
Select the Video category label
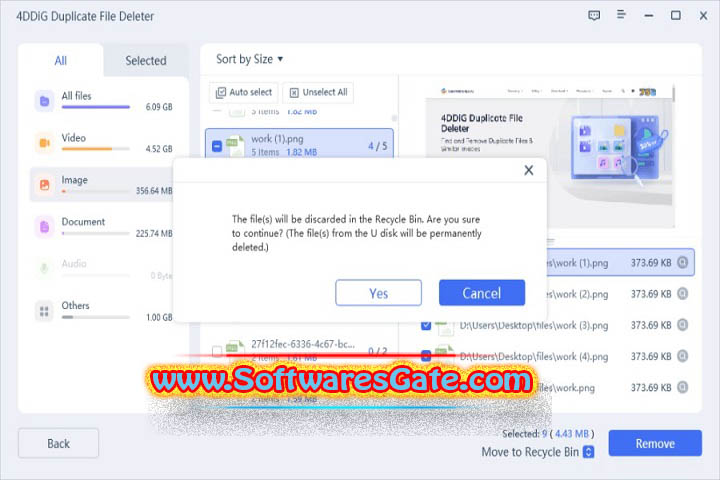(73, 138)
